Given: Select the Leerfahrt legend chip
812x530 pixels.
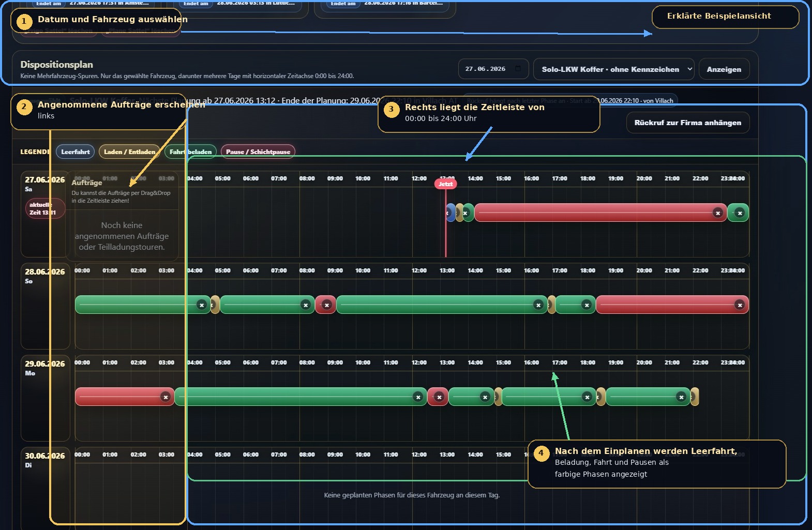Looking at the screenshot, I should pos(76,152).
